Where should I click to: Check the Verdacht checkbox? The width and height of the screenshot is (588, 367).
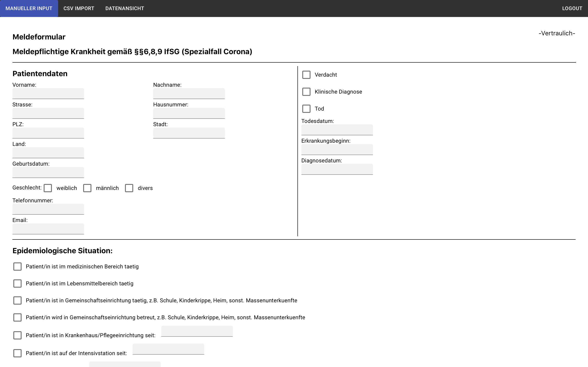[306, 75]
